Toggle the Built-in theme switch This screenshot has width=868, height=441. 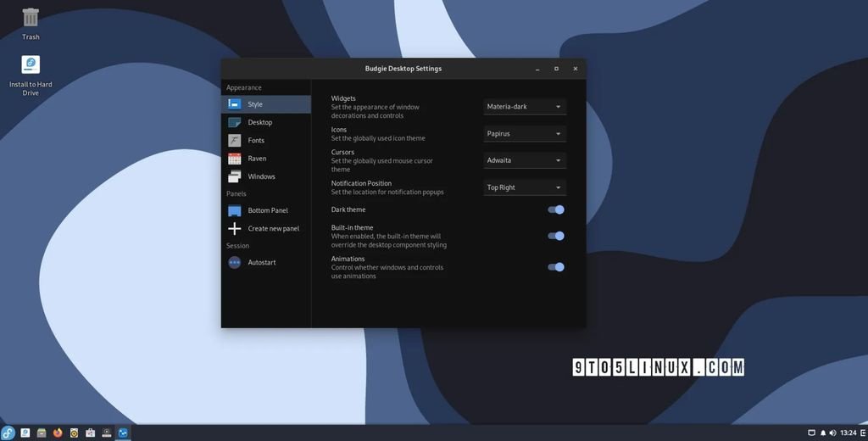(556, 236)
